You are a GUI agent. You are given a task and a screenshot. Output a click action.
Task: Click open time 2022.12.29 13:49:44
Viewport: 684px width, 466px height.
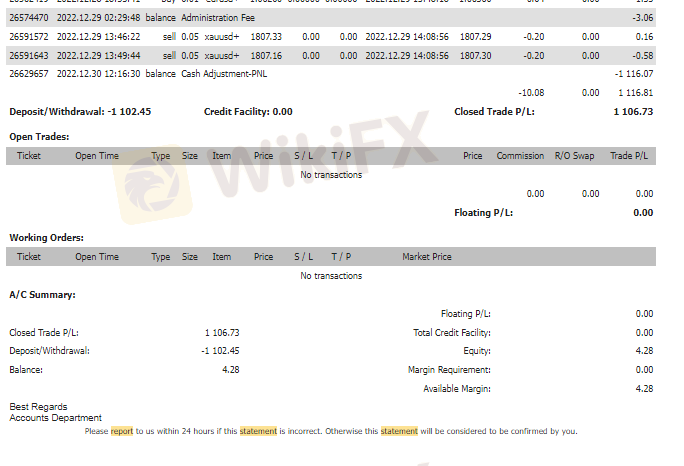(x=99, y=56)
